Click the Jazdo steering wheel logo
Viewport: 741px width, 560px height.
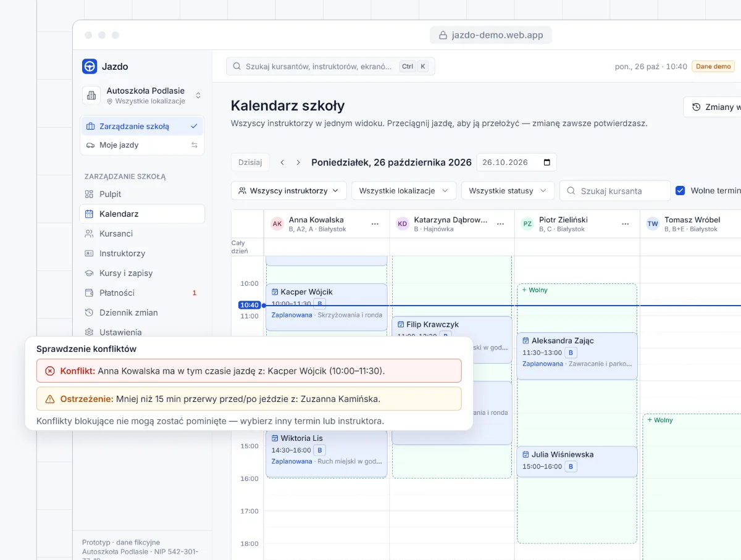90,67
